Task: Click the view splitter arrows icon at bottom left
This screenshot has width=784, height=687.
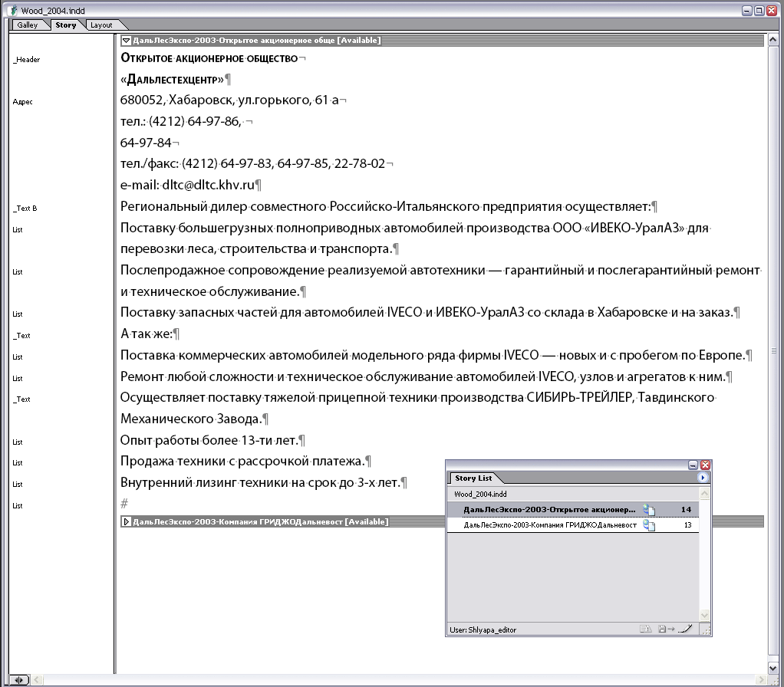Action: [19, 680]
